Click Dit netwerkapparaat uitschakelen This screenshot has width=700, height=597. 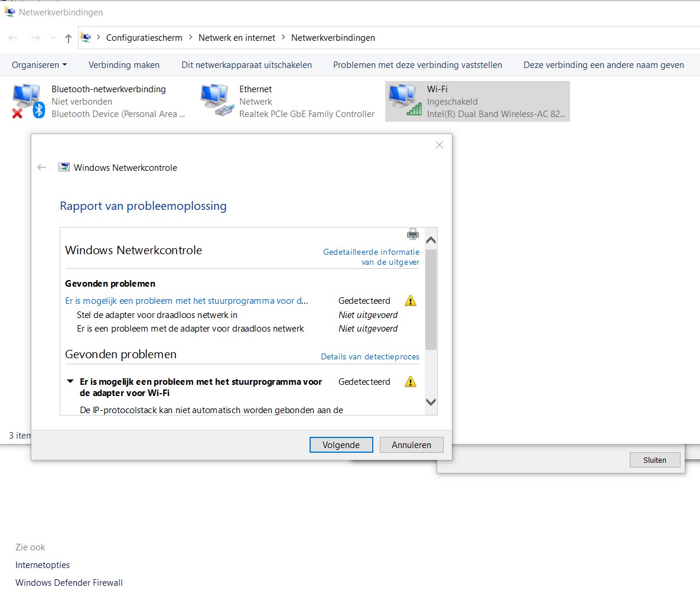coord(246,65)
